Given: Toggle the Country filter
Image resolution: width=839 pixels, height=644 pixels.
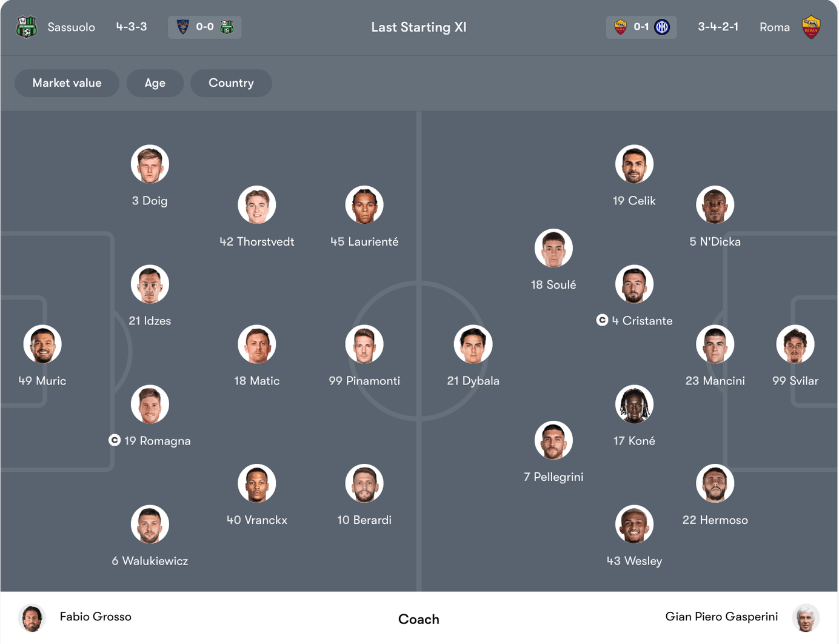Looking at the screenshot, I should (231, 83).
